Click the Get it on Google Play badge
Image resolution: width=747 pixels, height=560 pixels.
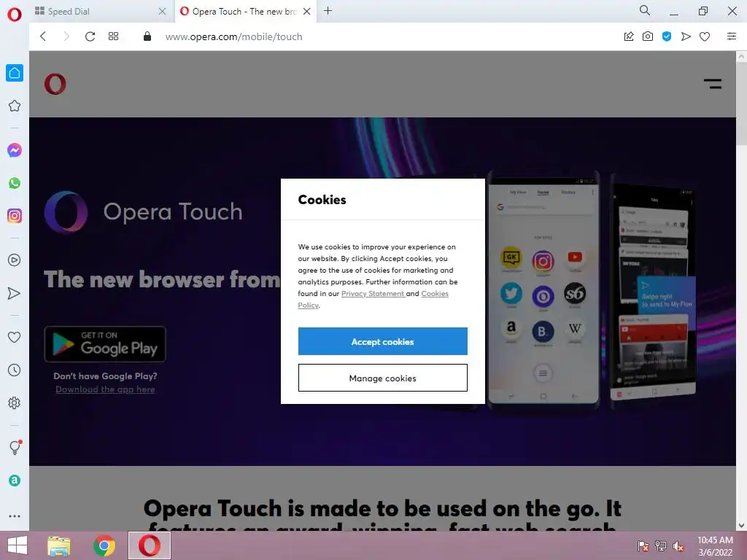(x=105, y=344)
